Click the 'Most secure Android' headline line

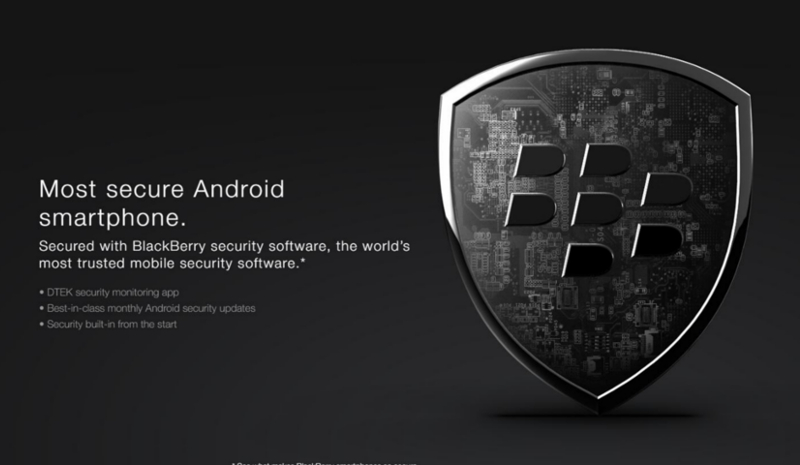tap(161, 189)
